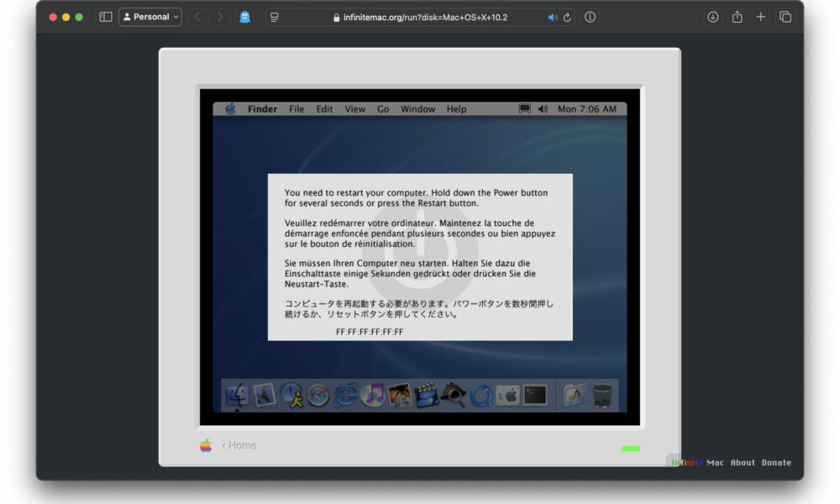Open the Go menu
The height and width of the screenshot is (504, 840).
point(383,108)
